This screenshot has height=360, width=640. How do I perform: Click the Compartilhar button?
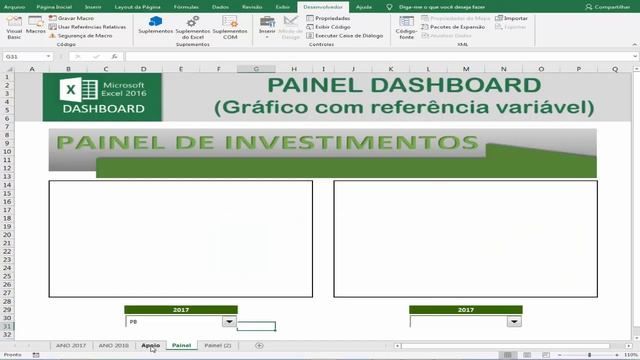tap(608, 7)
